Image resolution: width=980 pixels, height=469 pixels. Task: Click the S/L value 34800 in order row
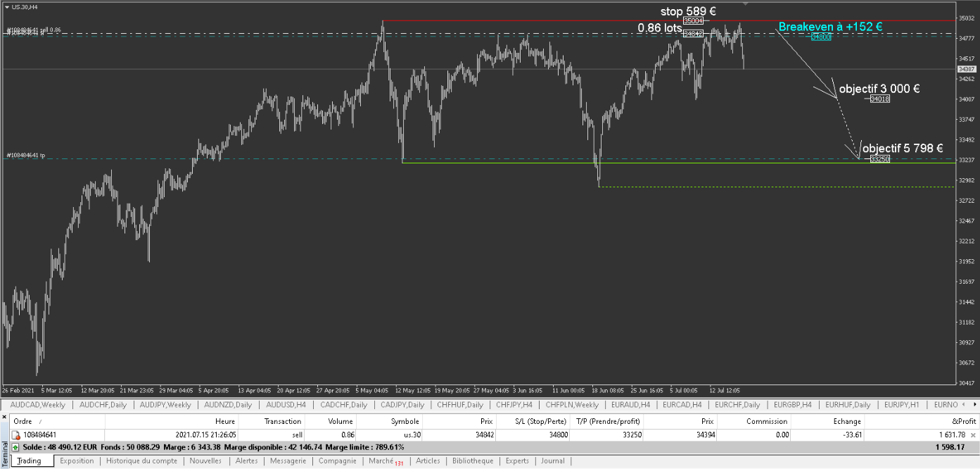click(549, 435)
